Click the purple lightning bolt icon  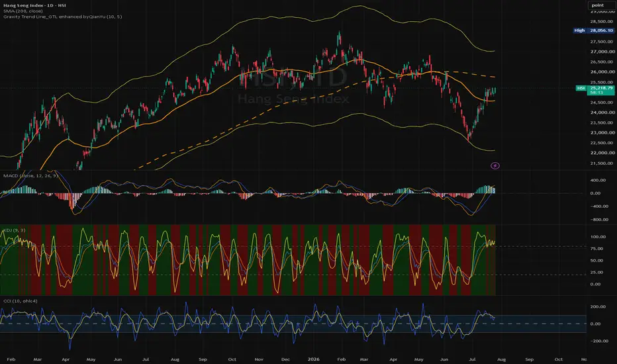click(x=495, y=165)
